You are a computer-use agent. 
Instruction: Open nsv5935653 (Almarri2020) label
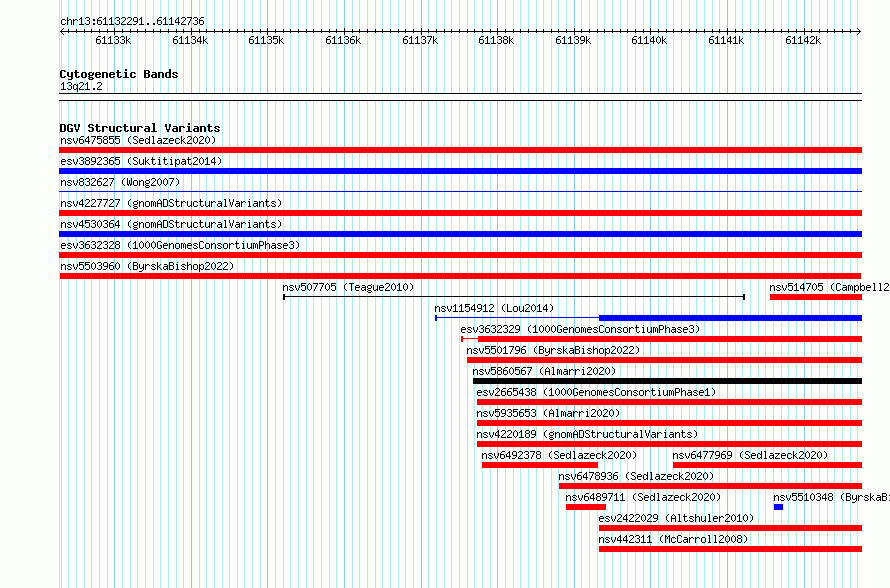[548, 413]
